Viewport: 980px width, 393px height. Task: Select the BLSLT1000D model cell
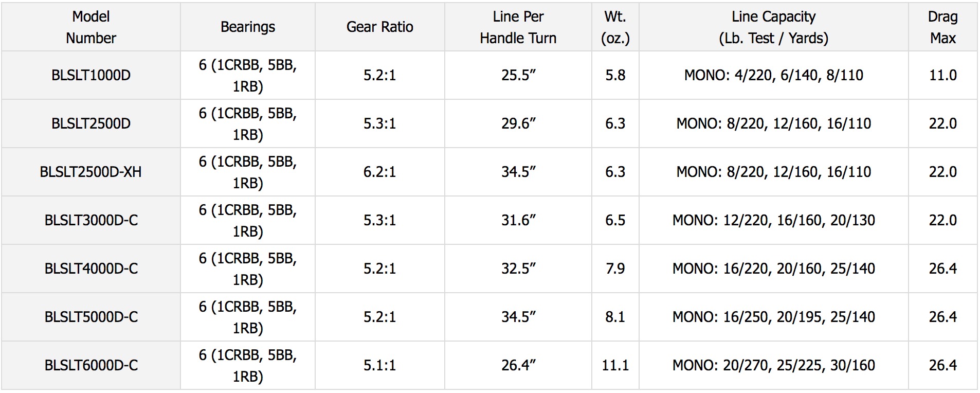91,76
